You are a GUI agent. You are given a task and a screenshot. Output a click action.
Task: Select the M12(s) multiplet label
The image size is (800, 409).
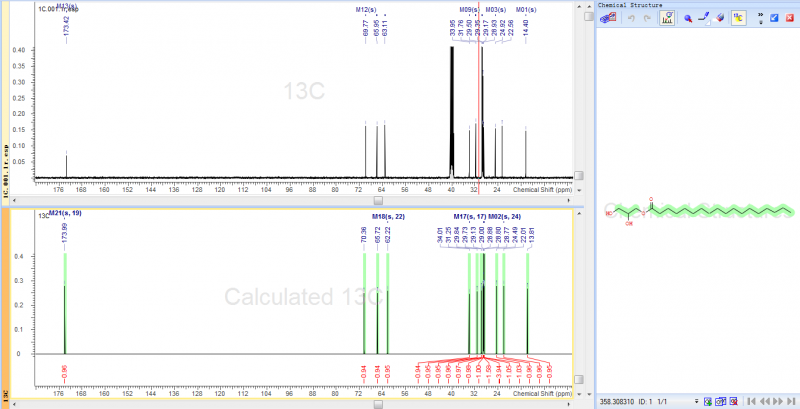pyautogui.click(x=366, y=9)
